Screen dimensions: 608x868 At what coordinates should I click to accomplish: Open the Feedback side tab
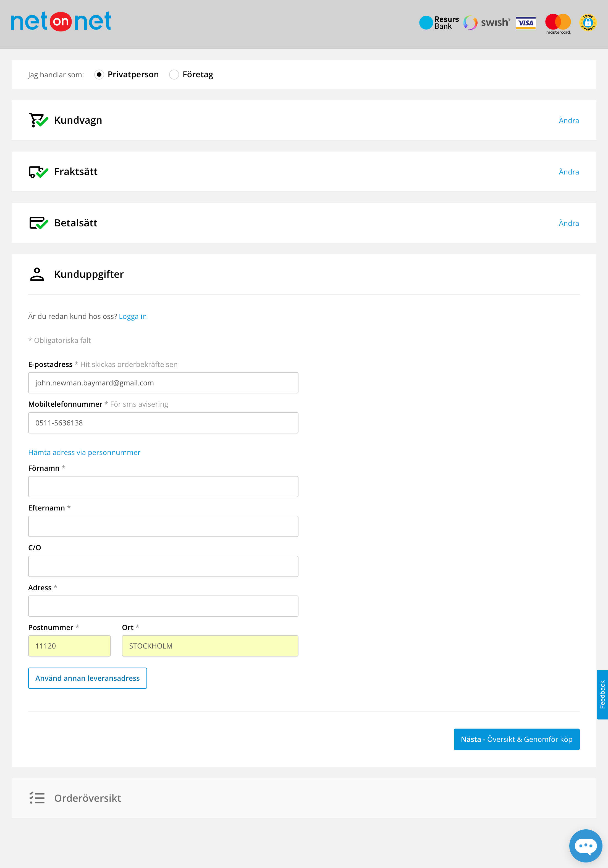point(602,694)
